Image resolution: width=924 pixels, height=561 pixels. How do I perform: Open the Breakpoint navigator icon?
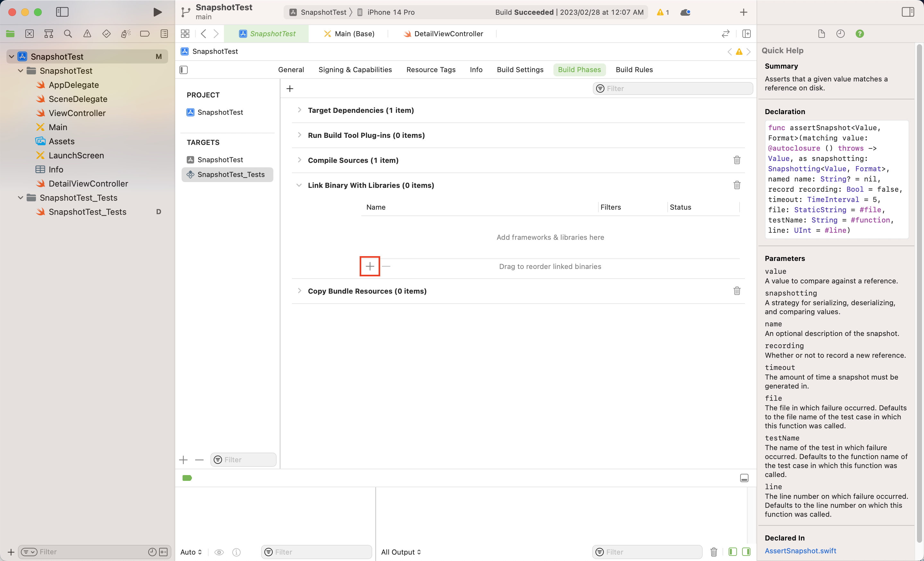(145, 34)
